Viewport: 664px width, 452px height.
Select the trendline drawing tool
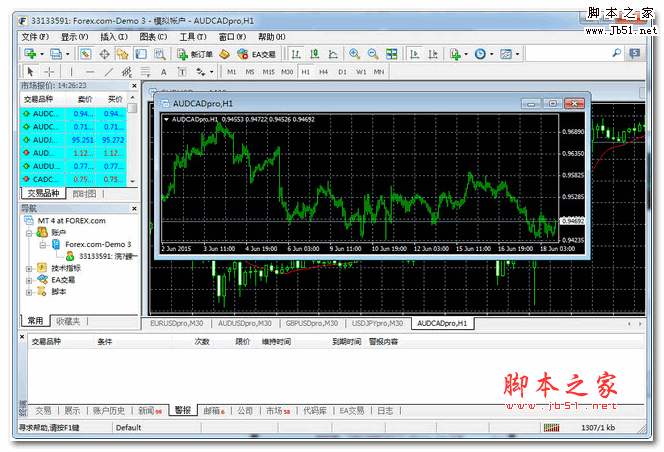[x=108, y=72]
